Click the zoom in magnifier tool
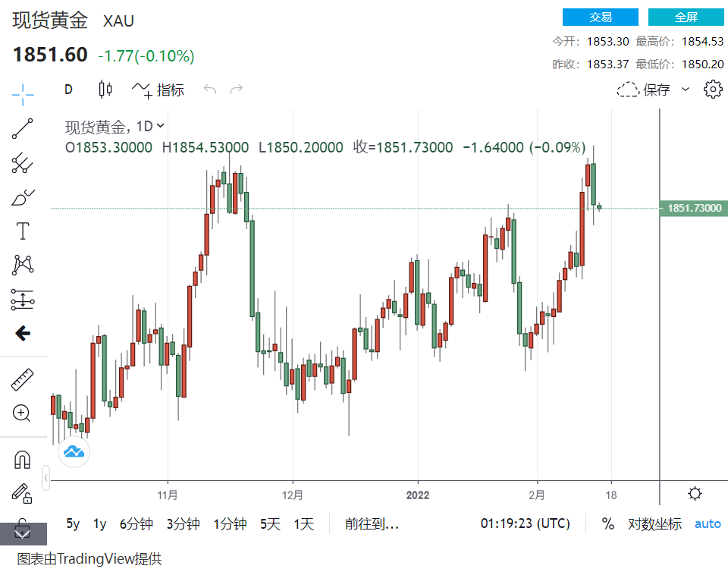 click(22, 413)
